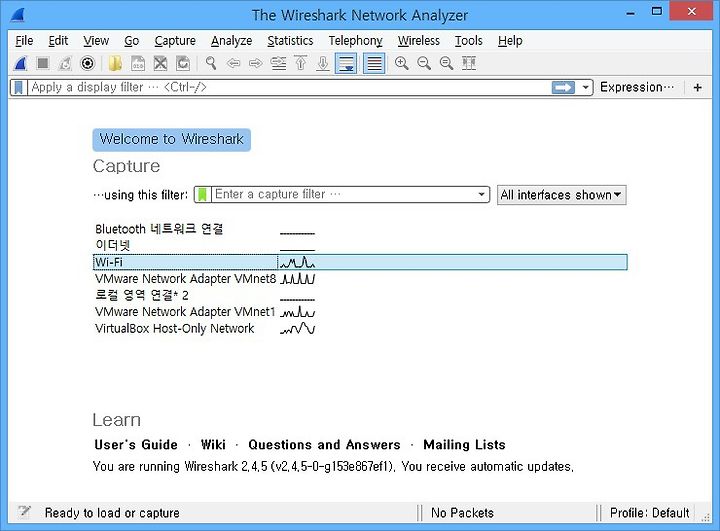This screenshot has width=720, height=531.
Task: Click the display filter input field
Action: (x=289, y=87)
